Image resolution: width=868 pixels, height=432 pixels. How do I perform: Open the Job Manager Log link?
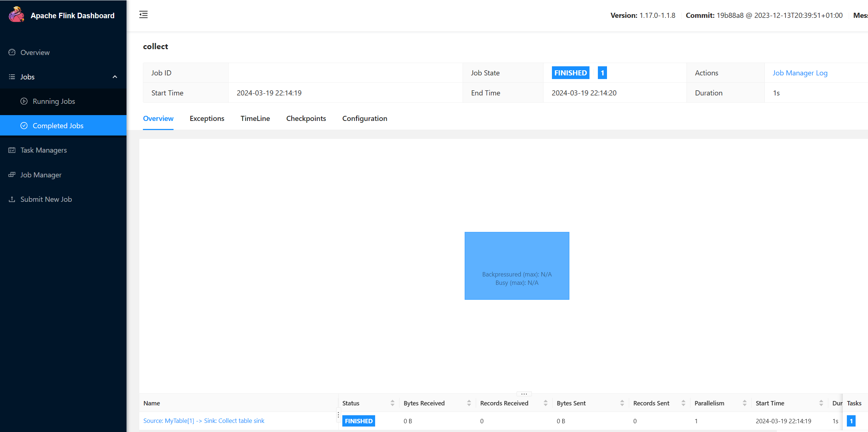[800, 73]
